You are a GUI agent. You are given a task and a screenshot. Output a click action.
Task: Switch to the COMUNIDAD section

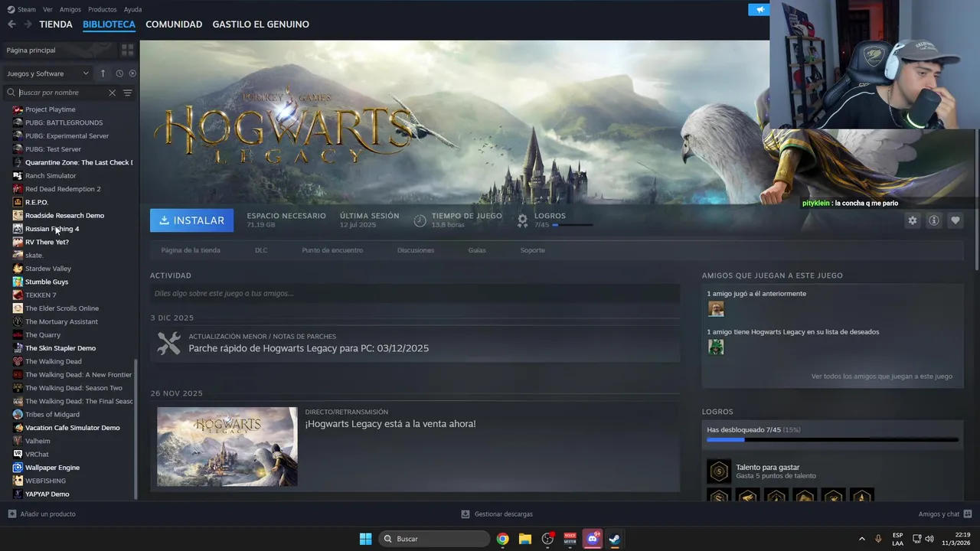point(174,24)
